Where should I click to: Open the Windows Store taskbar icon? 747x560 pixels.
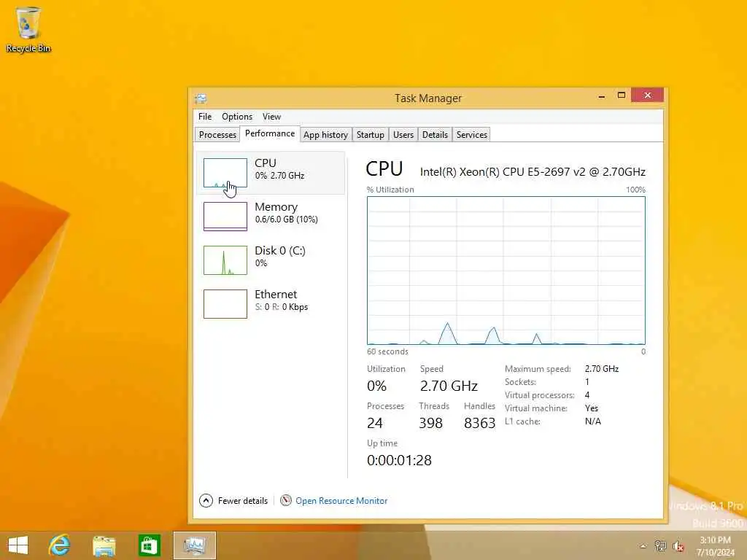pyautogui.click(x=149, y=545)
